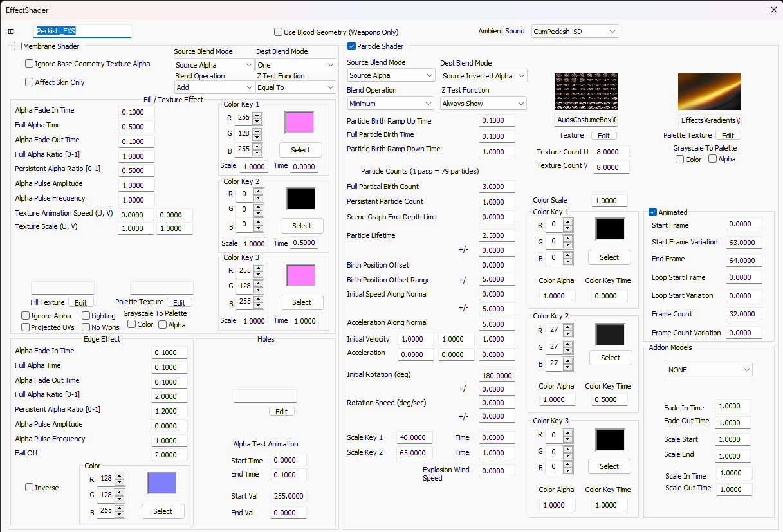This screenshot has height=532, width=783.
Task: Click Scale Key 1 value field
Action: coord(415,437)
